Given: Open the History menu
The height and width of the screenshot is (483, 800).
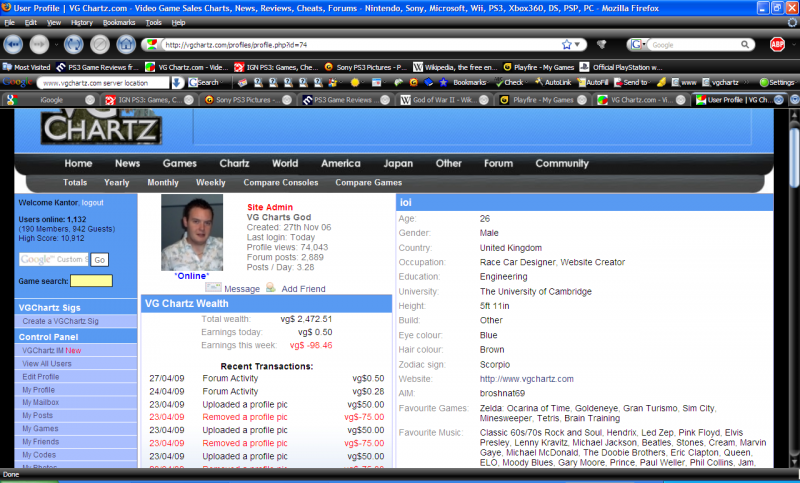Looking at the screenshot, I should pos(82,22).
